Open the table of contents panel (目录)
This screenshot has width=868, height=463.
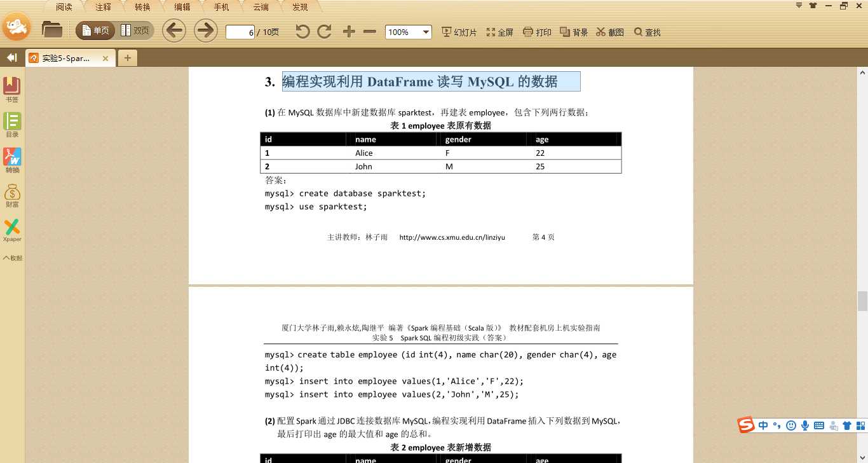click(x=12, y=125)
